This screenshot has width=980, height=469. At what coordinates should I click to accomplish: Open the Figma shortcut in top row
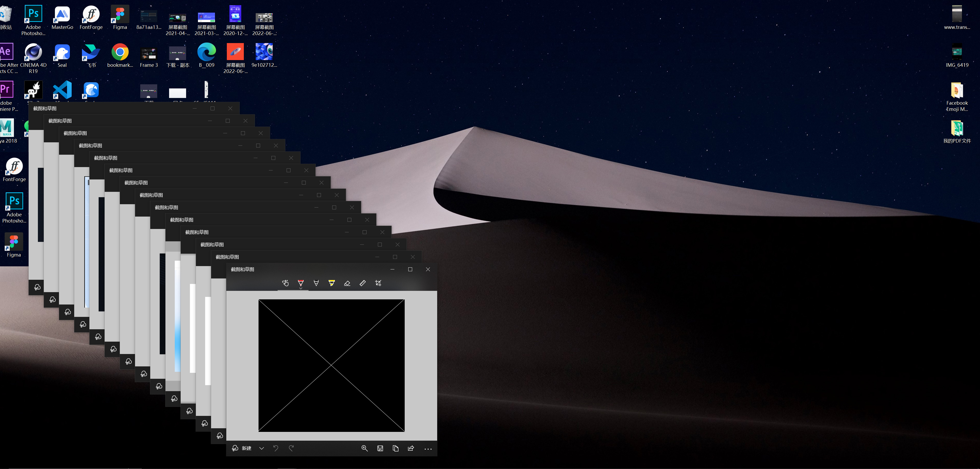click(120, 14)
